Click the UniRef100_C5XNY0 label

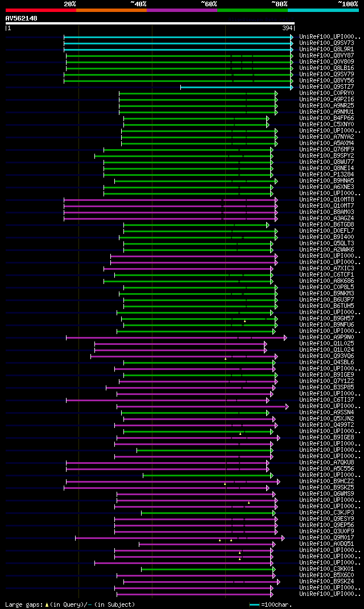(x=326, y=124)
